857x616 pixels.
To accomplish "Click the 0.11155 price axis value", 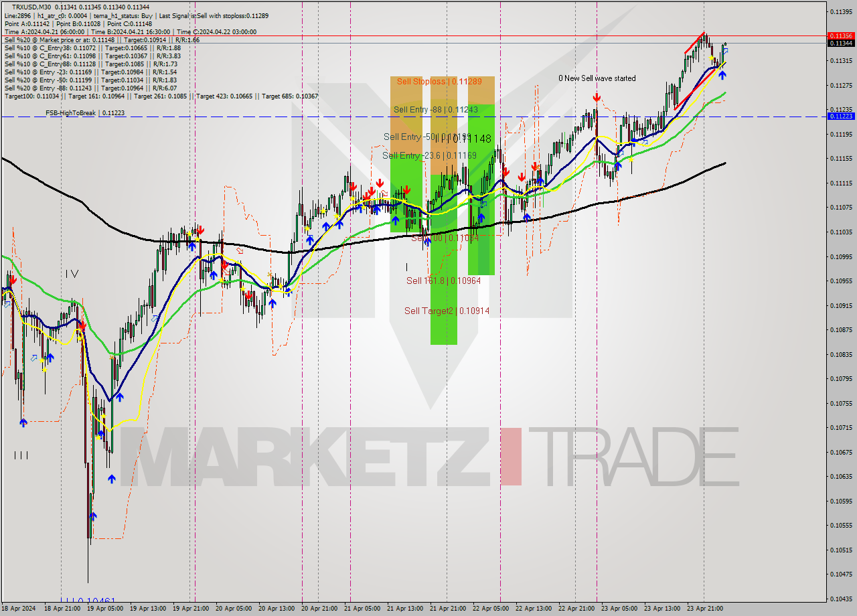I will (x=840, y=158).
